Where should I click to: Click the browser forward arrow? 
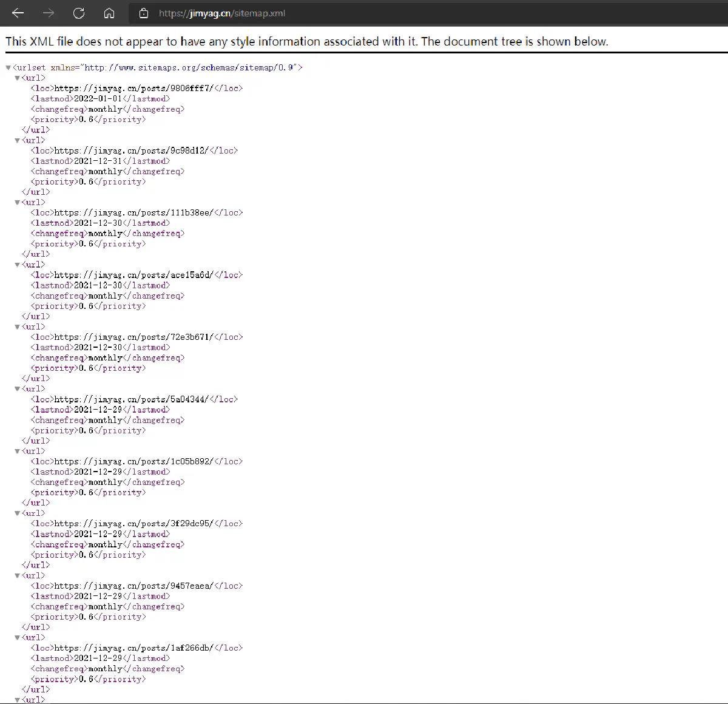pyautogui.click(x=49, y=13)
